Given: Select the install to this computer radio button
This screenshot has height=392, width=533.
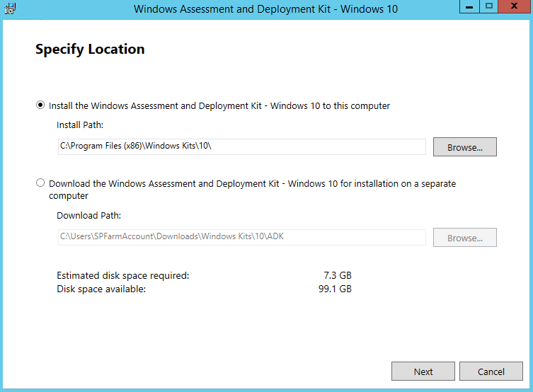Looking at the screenshot, I should (x=40, y=105).
